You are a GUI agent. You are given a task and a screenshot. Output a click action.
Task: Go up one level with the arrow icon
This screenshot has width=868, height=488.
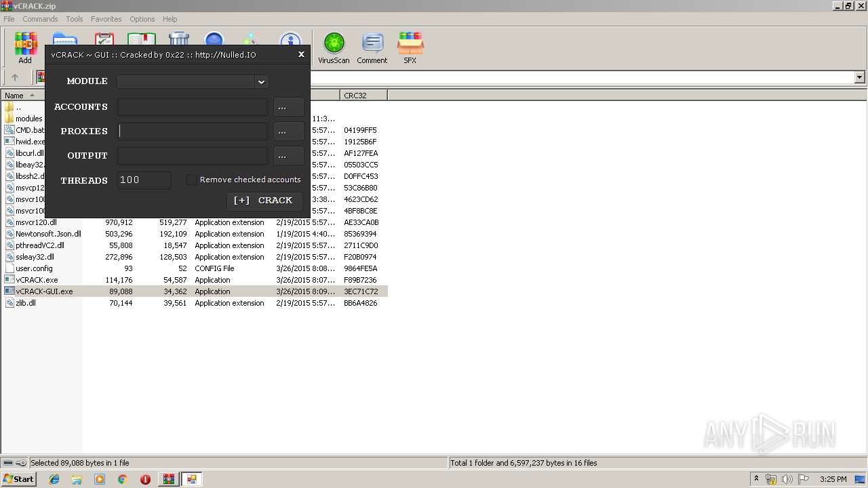15,77
